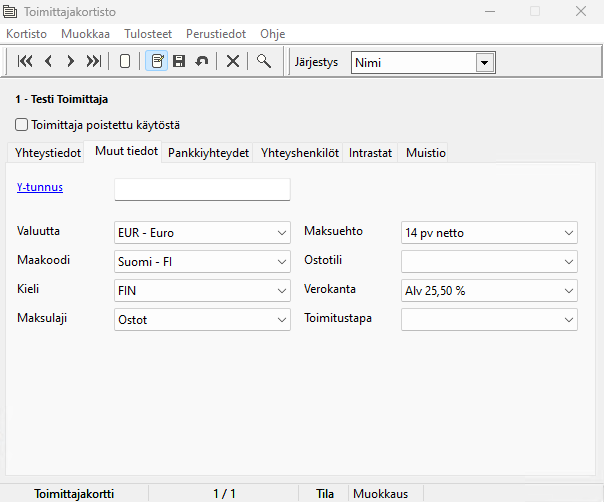
Task: Jump to the last supplier record
Action: pyautogui.click(x=94, y=61)
